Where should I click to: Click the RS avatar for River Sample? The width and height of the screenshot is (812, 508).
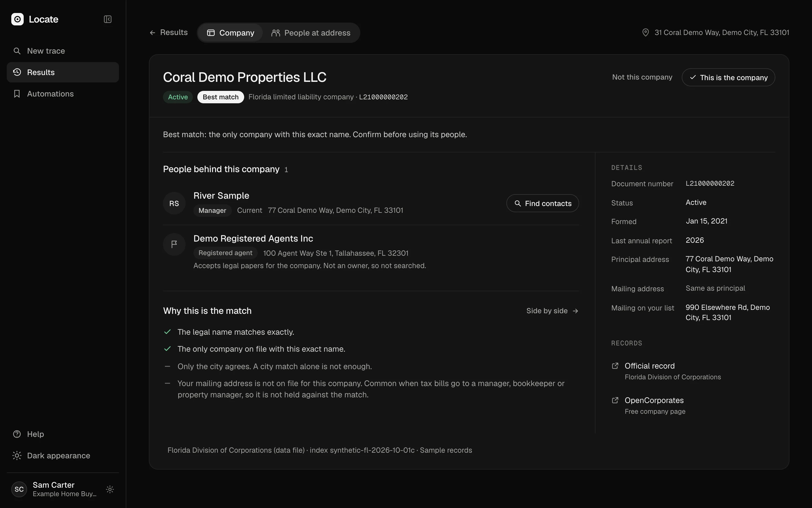tap(174, 203)
